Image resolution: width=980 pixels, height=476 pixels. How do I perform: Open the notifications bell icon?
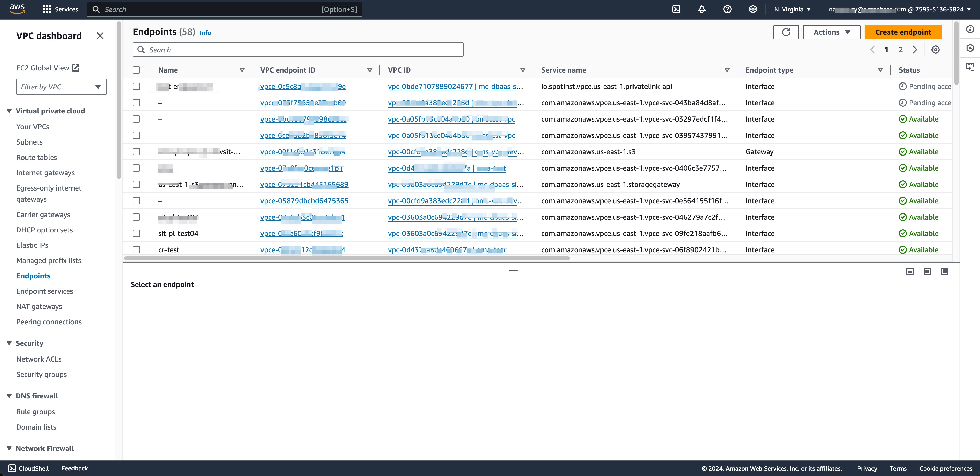point(701,9)
